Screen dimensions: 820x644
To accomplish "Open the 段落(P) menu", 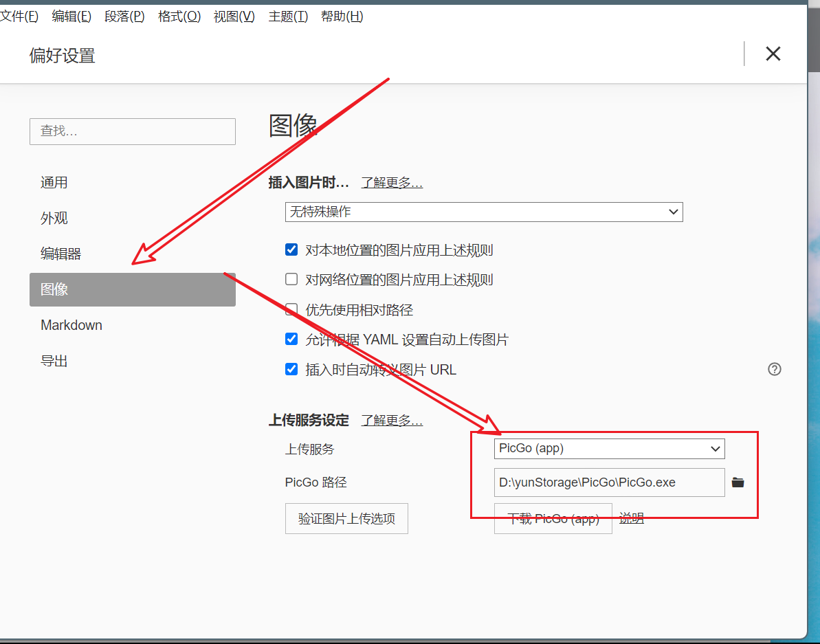I will (124, 16).
